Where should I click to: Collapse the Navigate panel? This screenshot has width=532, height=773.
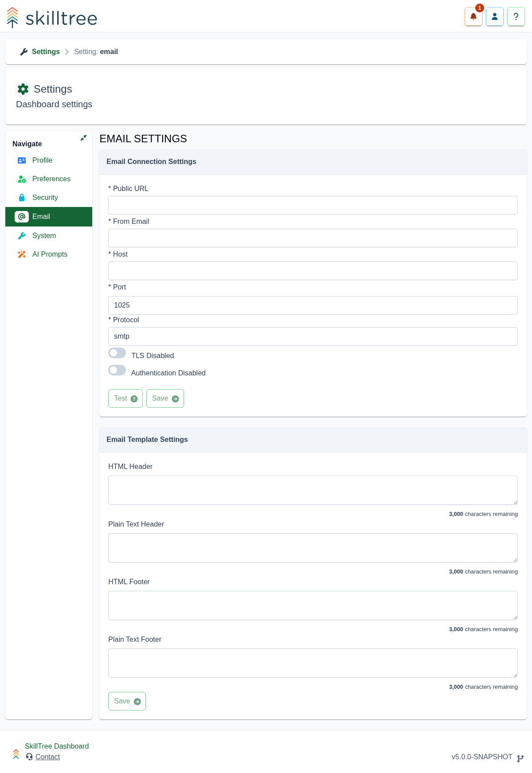tap(83, 138)
